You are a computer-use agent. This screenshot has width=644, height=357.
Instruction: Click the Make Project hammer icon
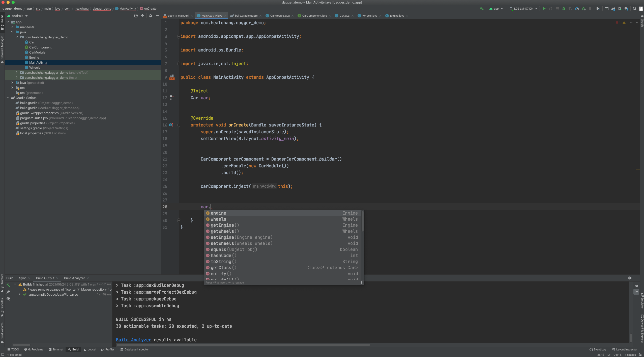pyautogui.click(x=482, y=9)
